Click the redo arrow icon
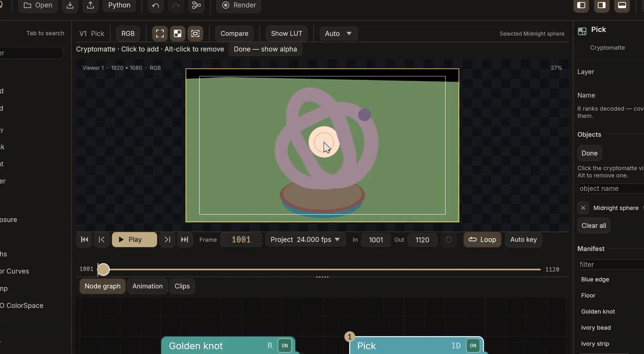 click(176, 5)
